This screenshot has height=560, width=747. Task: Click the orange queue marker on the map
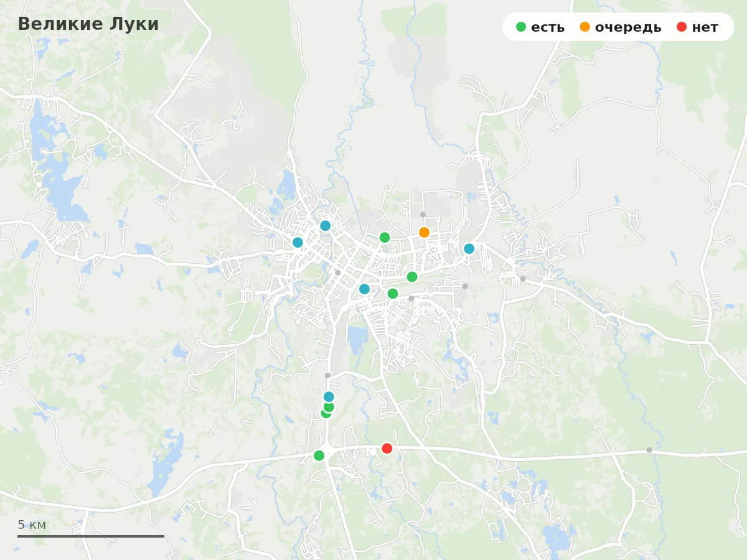[x=424, y=232]
